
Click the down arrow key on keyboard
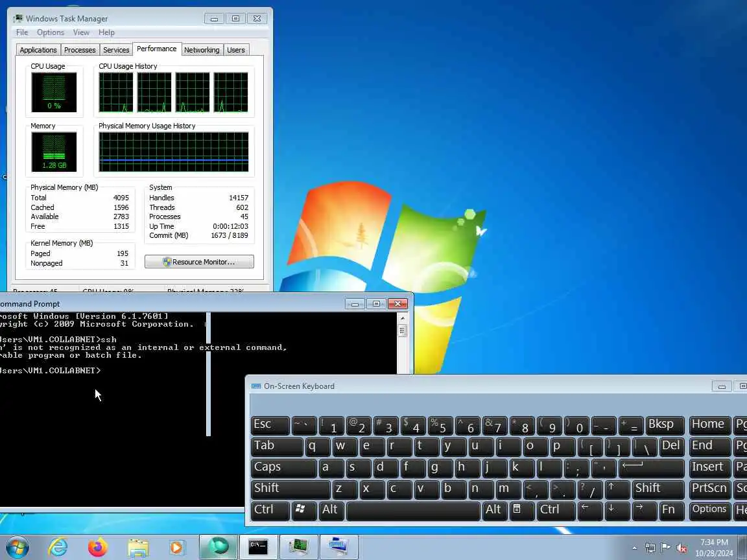coord(617,511)
